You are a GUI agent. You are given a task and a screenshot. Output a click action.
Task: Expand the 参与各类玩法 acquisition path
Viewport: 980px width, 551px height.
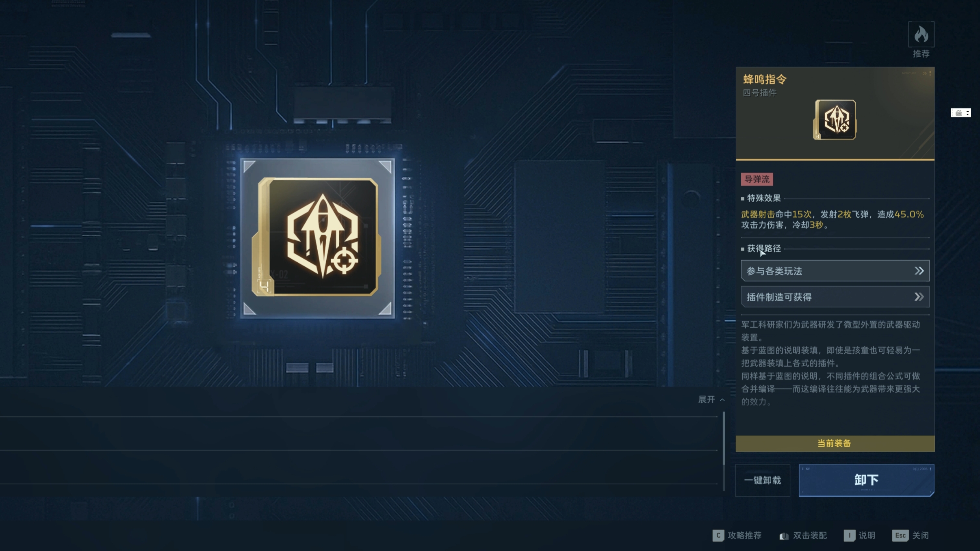[835, 271]
